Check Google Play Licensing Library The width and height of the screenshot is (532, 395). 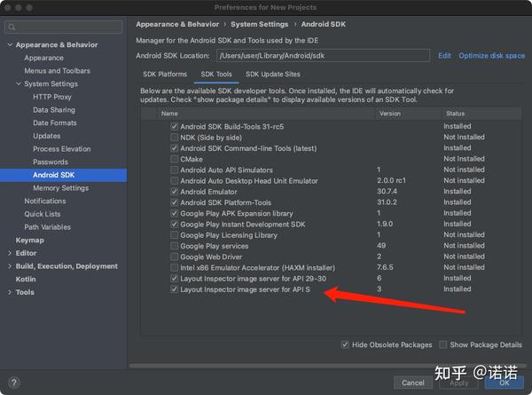click(174, 235)
